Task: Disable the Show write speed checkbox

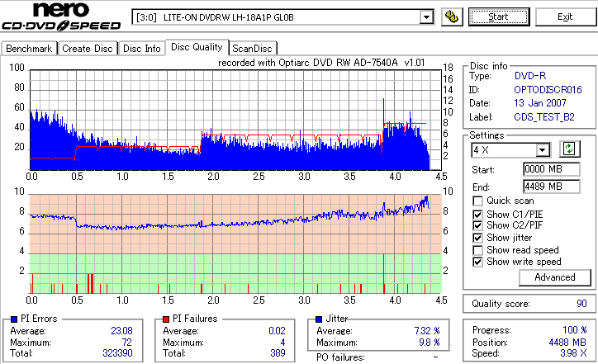Action: [477, 262]
